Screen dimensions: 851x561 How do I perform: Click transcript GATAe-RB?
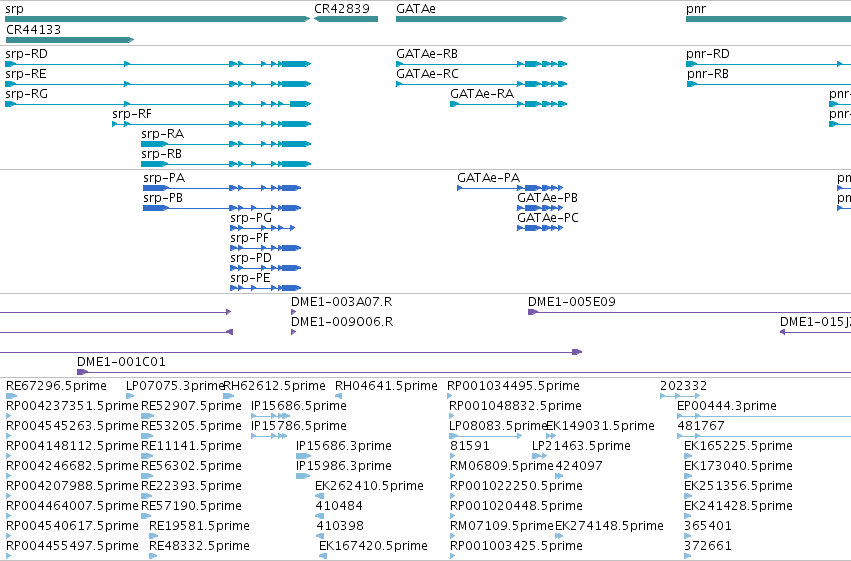(x=481, y=64)
